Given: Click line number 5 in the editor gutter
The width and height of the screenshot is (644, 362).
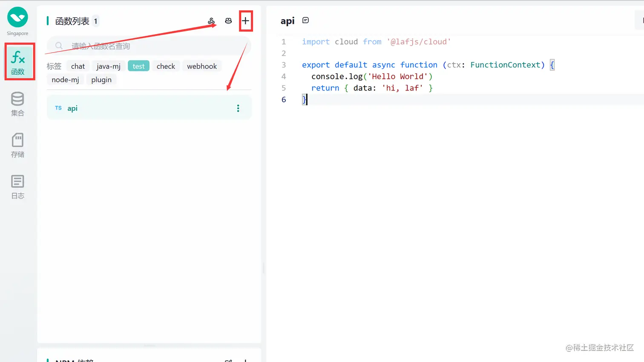Looking at the screenshot, I should (x=284, y=88).
